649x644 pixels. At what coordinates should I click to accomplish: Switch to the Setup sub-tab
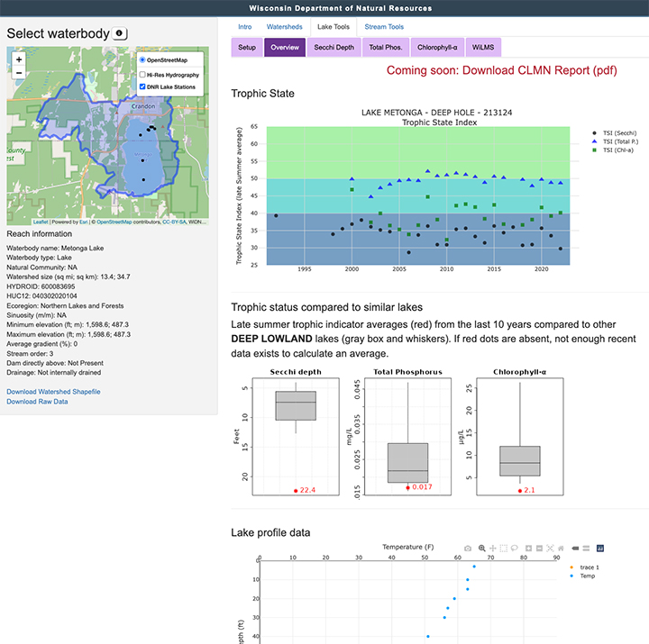[x=247, y=47]
